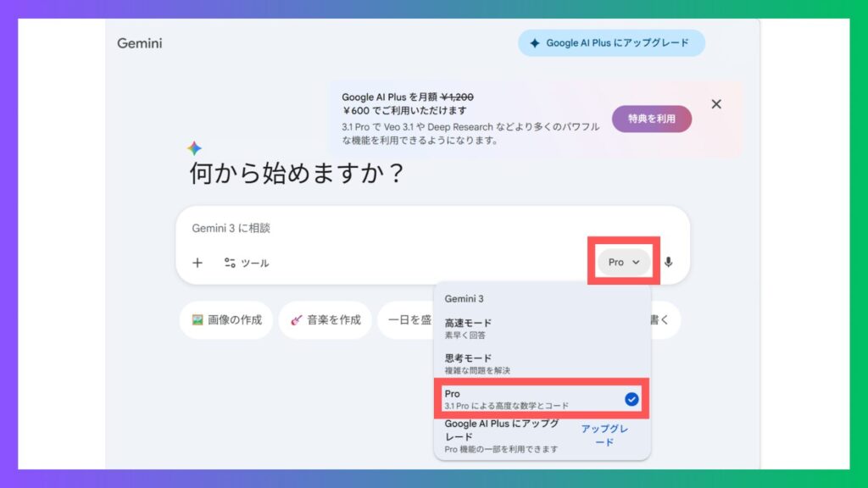868x488 pixels.
Task: Click the plus icon to add files
Action: coord(198,263)
